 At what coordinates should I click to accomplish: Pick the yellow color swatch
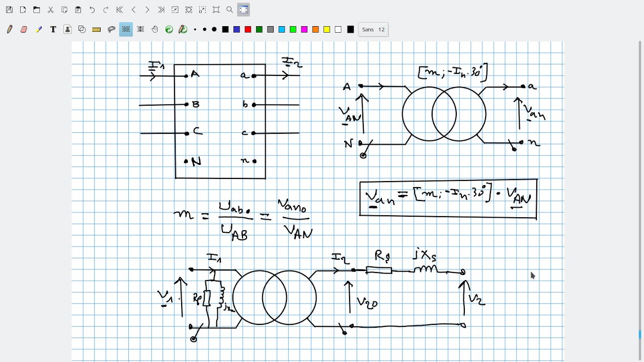point(327,30)
